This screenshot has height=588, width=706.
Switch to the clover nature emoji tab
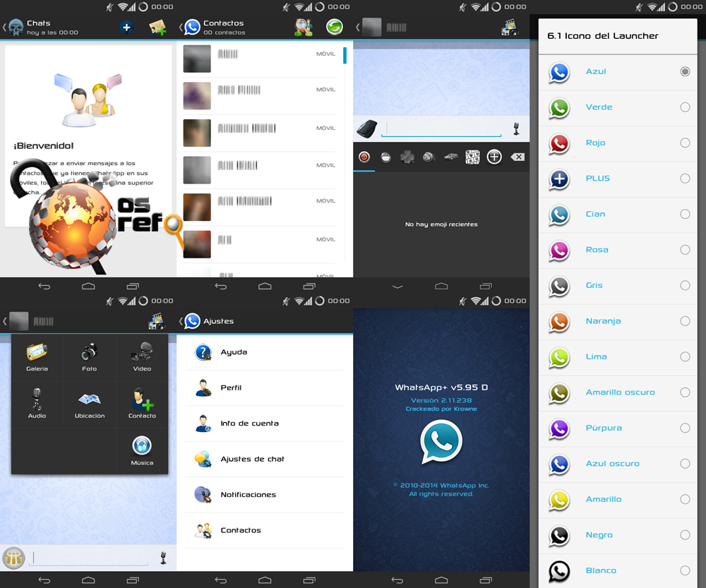[x=407, y=157]
